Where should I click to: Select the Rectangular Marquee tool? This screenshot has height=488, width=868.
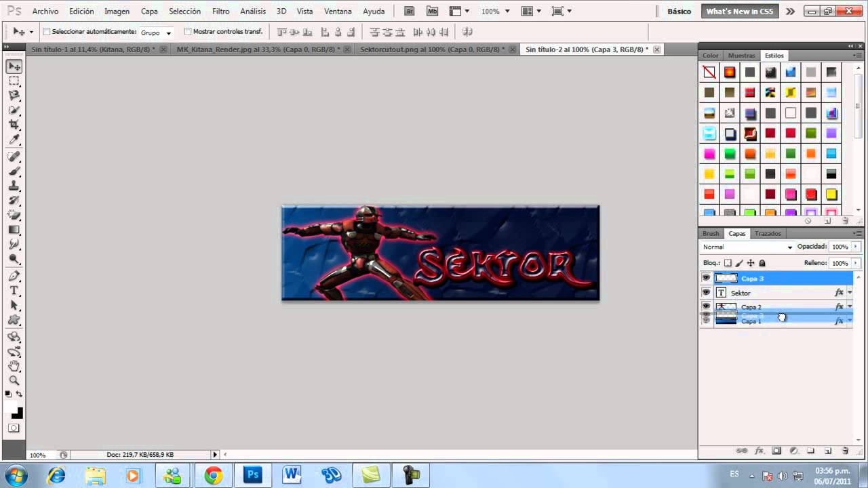coord(14,81)
